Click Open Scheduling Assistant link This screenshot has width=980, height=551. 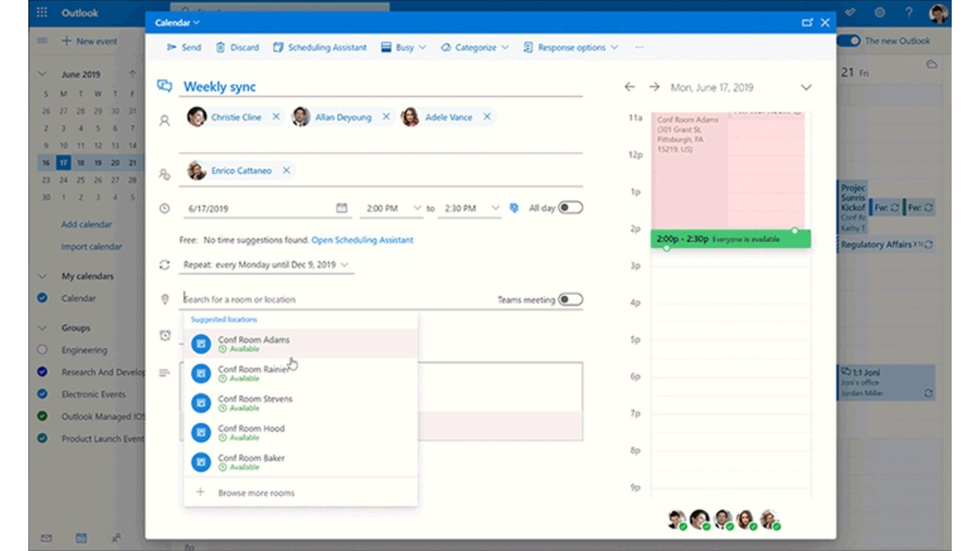coord(362,240)
